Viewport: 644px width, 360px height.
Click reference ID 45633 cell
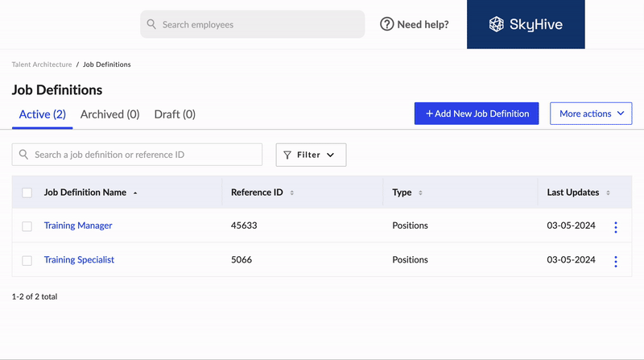[x=244, y=226]
